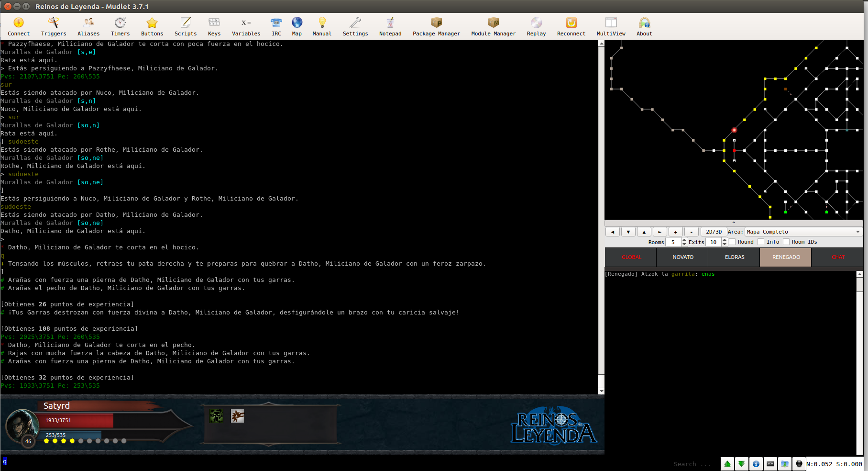Open the Triggers editor
Viewport: 868px width, 471px height.
tap(54, 26)
